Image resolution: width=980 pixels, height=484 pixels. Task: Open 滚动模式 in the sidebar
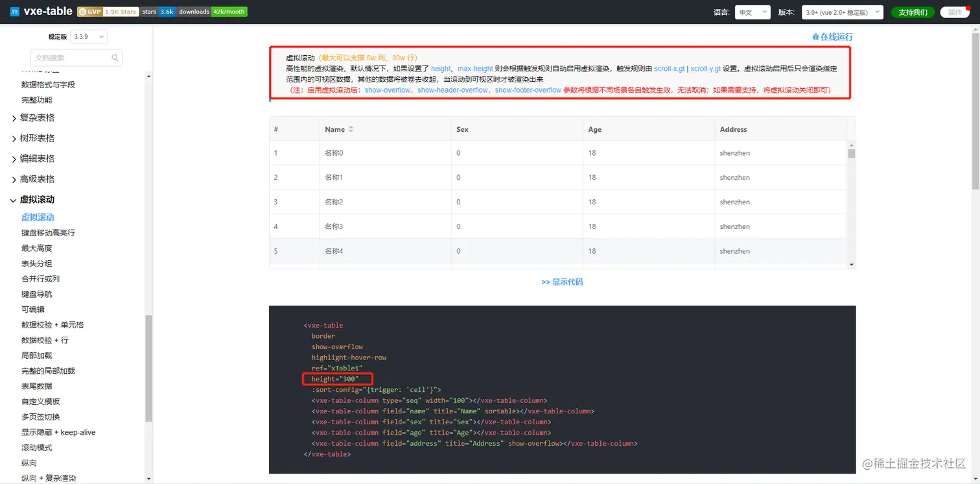tap(36, 448)
